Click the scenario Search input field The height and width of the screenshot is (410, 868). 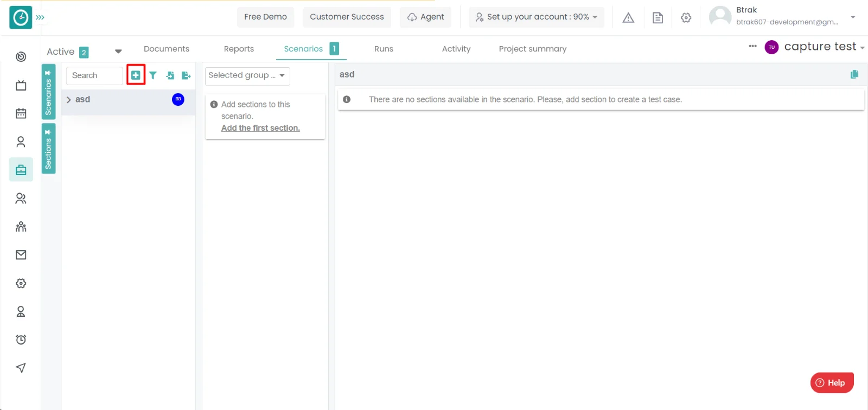[x=94, y=75]
